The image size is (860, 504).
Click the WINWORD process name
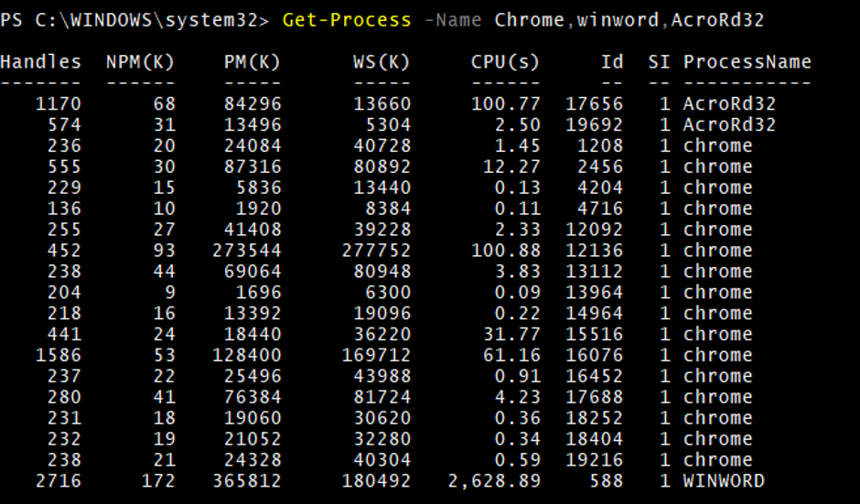(724, 481)
